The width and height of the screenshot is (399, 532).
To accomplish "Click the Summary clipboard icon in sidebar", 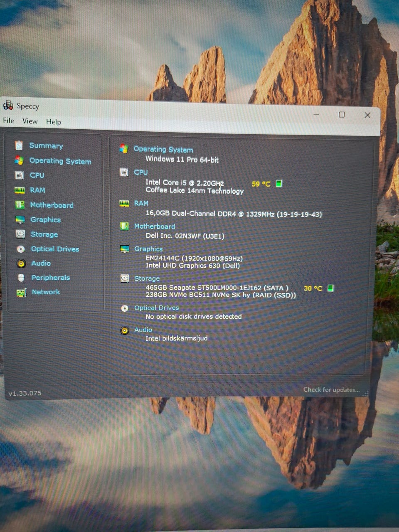I will (19, 145).
